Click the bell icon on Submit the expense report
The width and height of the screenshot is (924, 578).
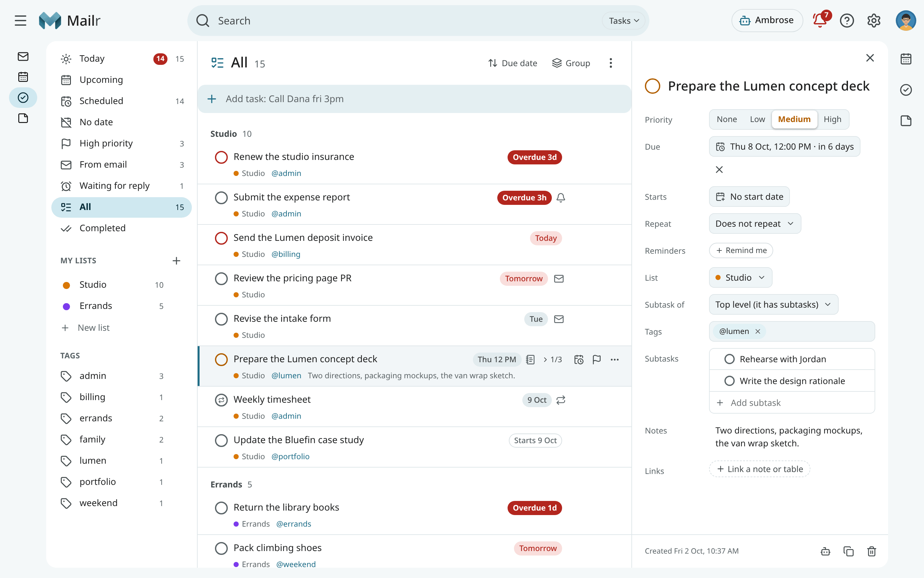tap(560, 197)
